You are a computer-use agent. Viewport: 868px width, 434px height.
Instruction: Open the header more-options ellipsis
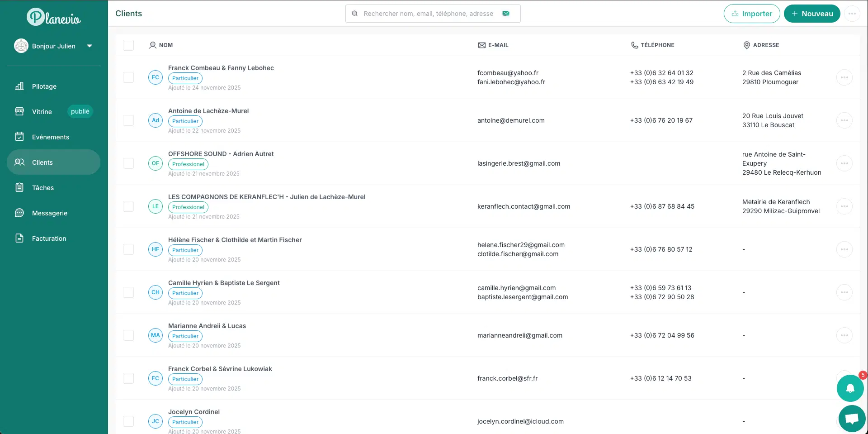click(852, 14)
